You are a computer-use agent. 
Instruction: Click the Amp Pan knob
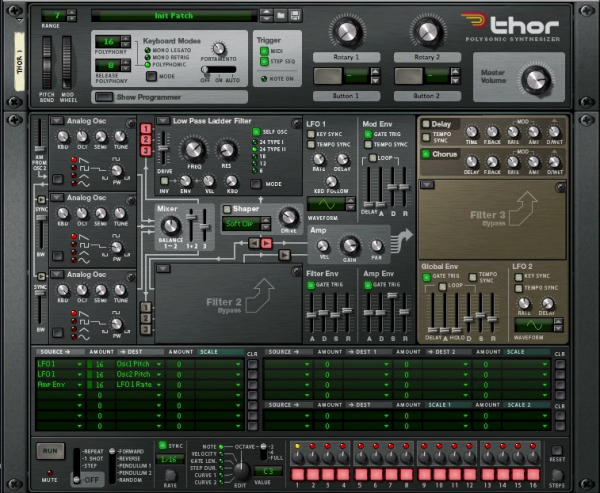377,246
